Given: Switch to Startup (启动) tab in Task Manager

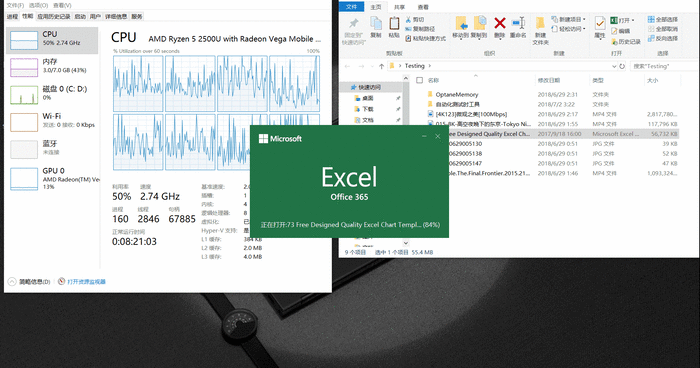Looking at the screenshot, I should pos(80,17).
